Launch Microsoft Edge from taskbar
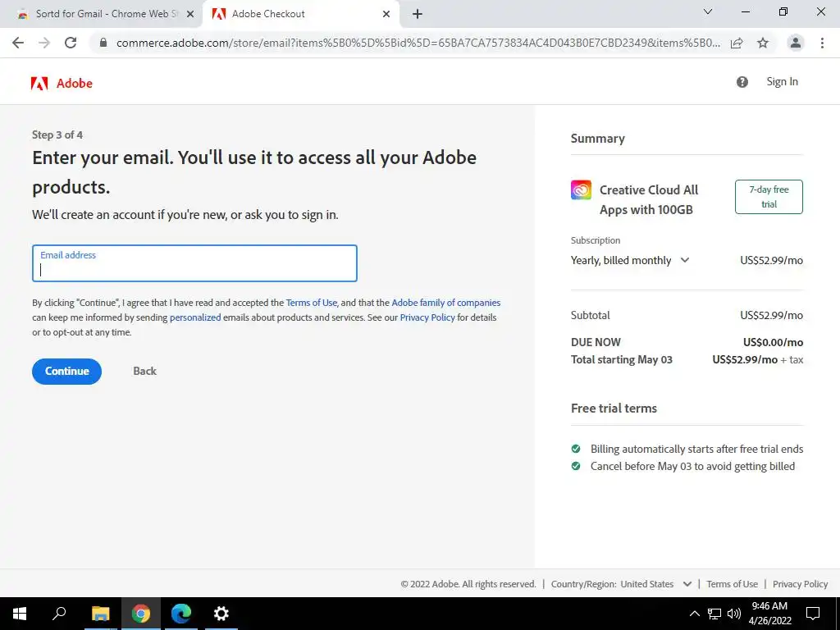 click(x=181, y=614)
